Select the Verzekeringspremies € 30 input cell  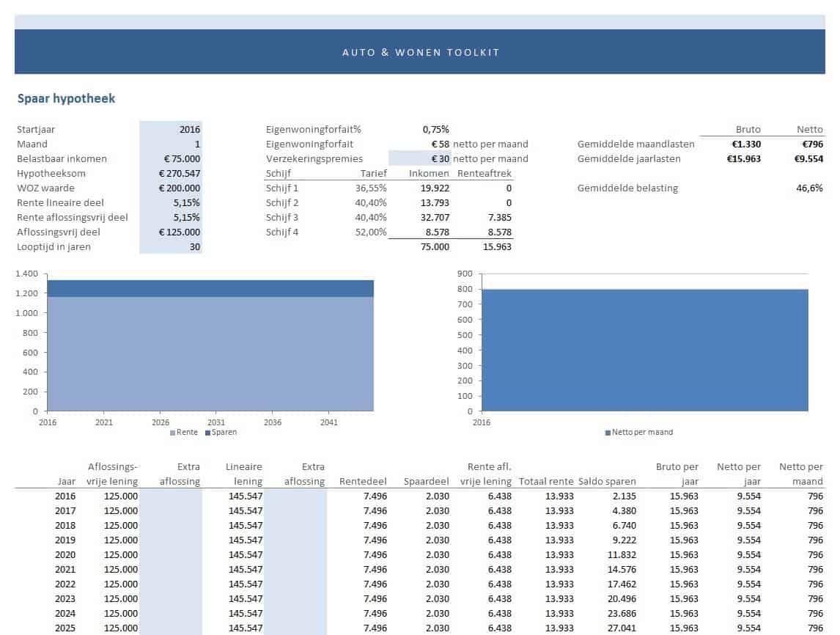coord(419,158)
